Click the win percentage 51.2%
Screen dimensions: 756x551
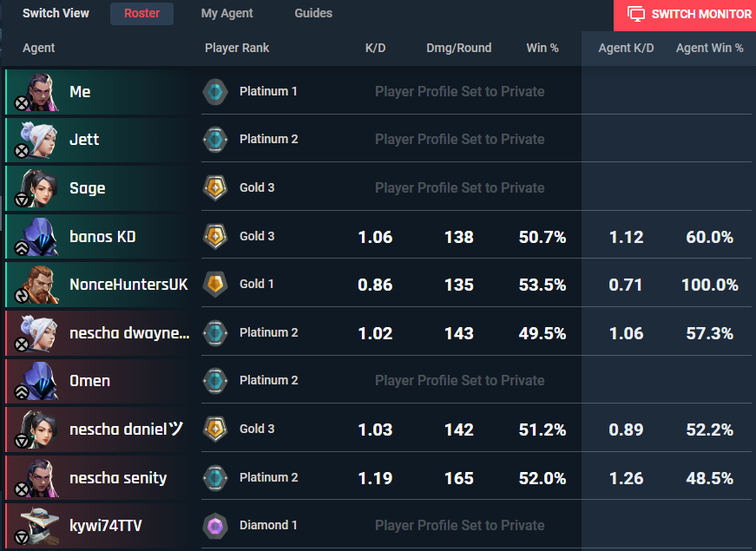542,430
